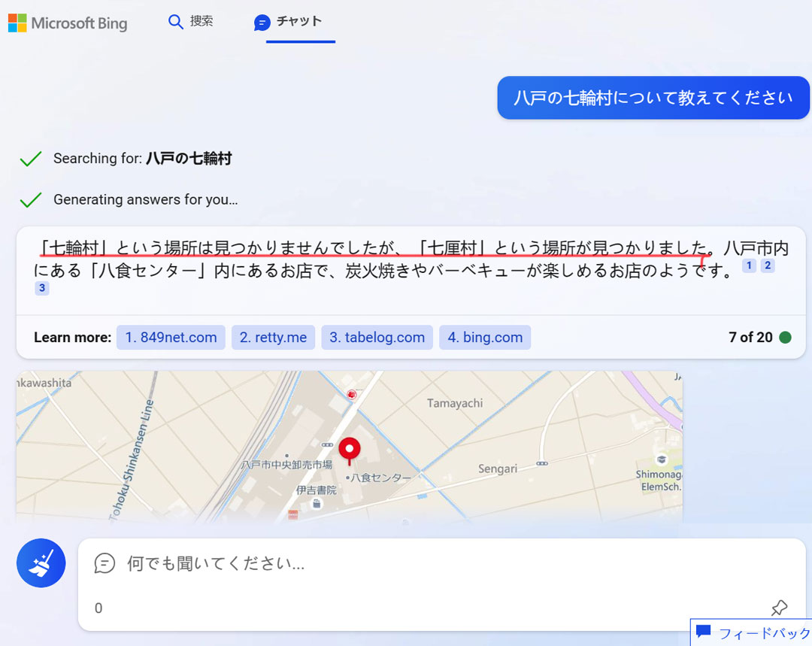This screenshot has width=812, height=646.
Task: Click the magnifying glass search icon
Action: 175,22
